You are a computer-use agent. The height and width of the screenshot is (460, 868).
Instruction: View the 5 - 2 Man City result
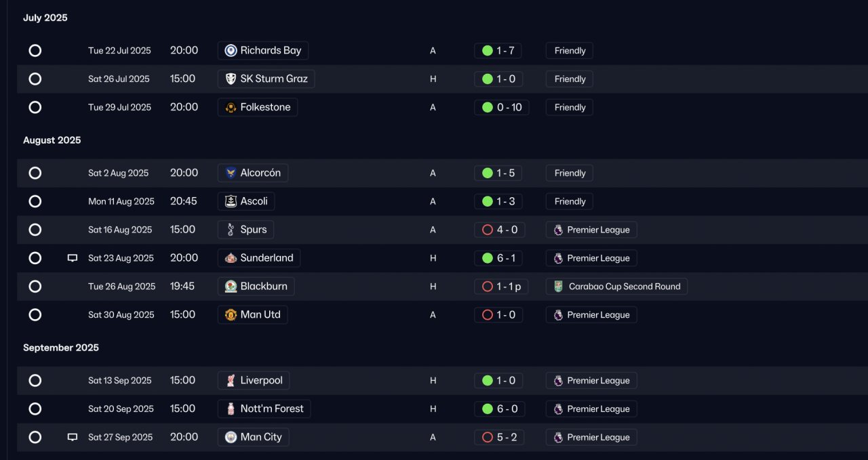499,438
